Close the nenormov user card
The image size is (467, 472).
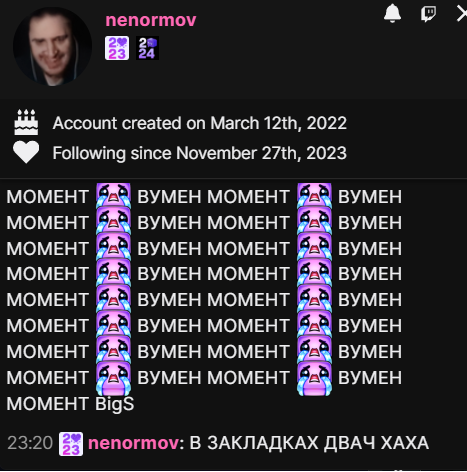pyautogui.click(x=462, y=14)
